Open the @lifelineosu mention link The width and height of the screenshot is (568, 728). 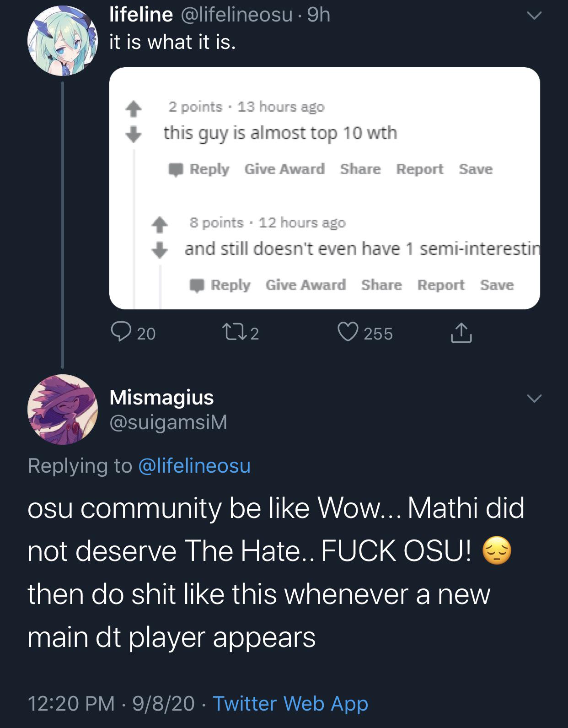(194, 466)
